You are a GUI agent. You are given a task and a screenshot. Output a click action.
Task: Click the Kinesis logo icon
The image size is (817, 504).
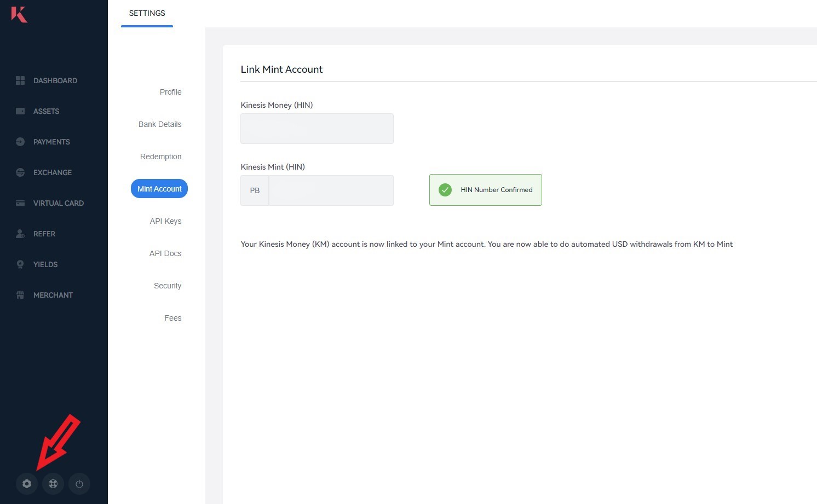pyautogui.click(x=19, y=14)
